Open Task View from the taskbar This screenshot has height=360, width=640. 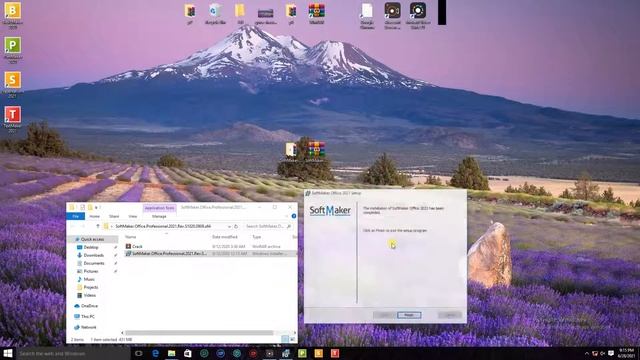coord(139,353)
